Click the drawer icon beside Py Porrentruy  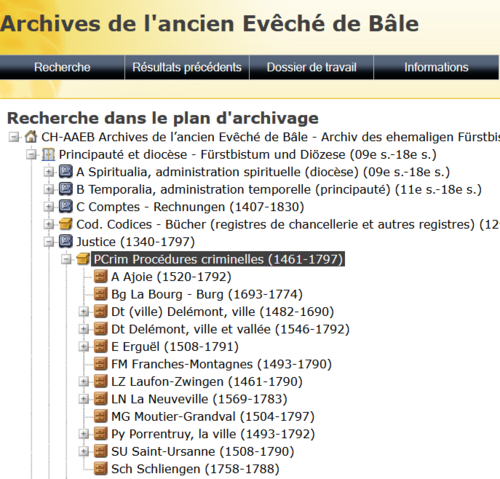tap(101, 434)
